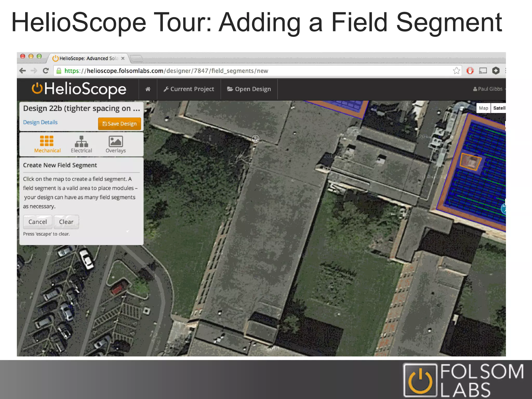Click the Chrome menu dots icon
Viewport: 532px width, 399px height.
[x=505, y=71]
